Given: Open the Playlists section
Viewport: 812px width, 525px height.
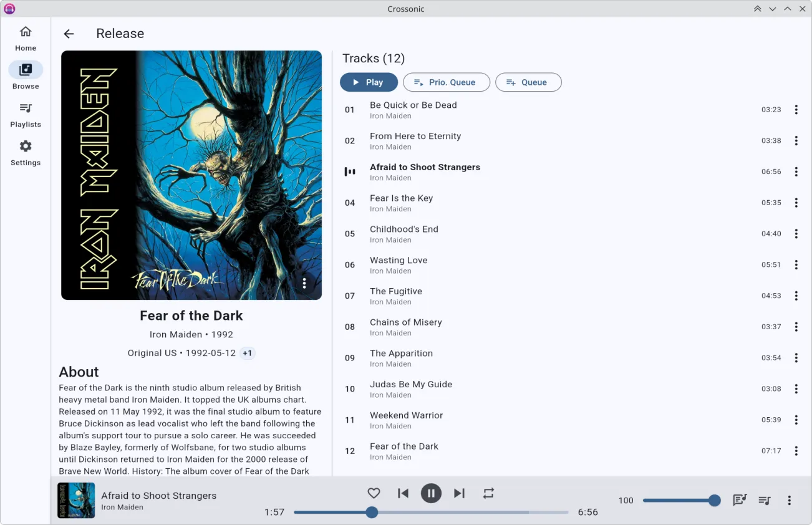Looking at the screenshot, I should [x=26, y=115].
